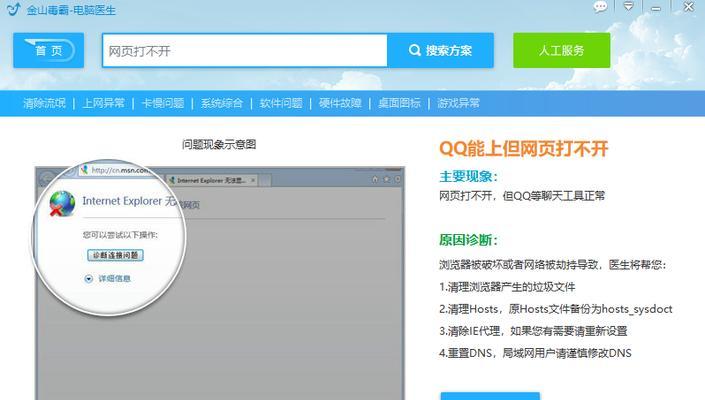Open the 清除流氓 category
The height and width of the screenshot is (400, 705).
45,103
